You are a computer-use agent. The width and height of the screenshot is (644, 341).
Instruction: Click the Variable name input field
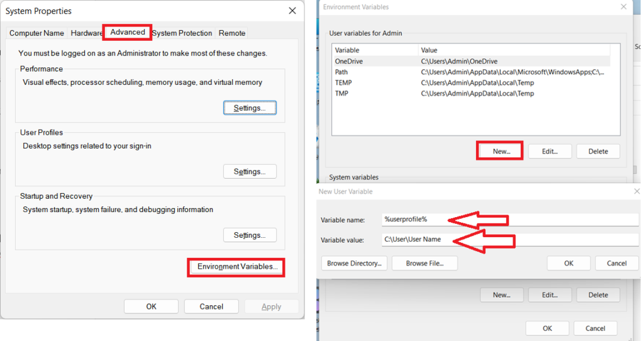pyautogui.click(x=509, y=220)
